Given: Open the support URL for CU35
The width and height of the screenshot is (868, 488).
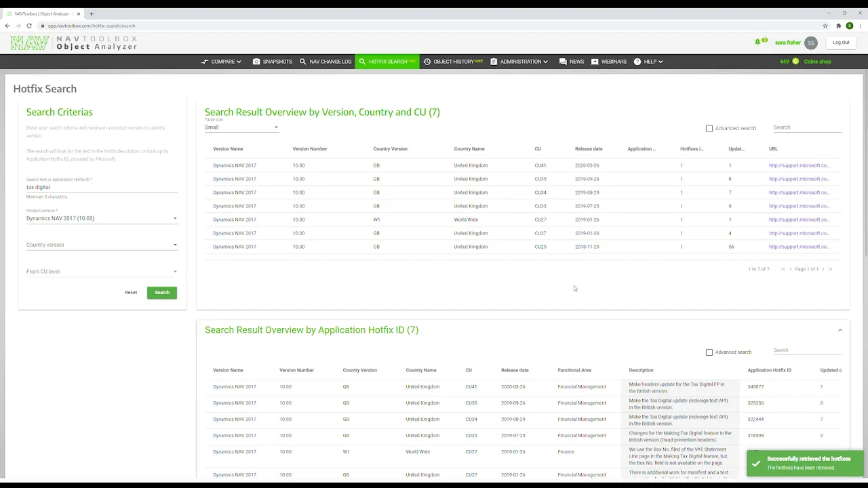Looking at the screenshot, I should coord(799,179).
